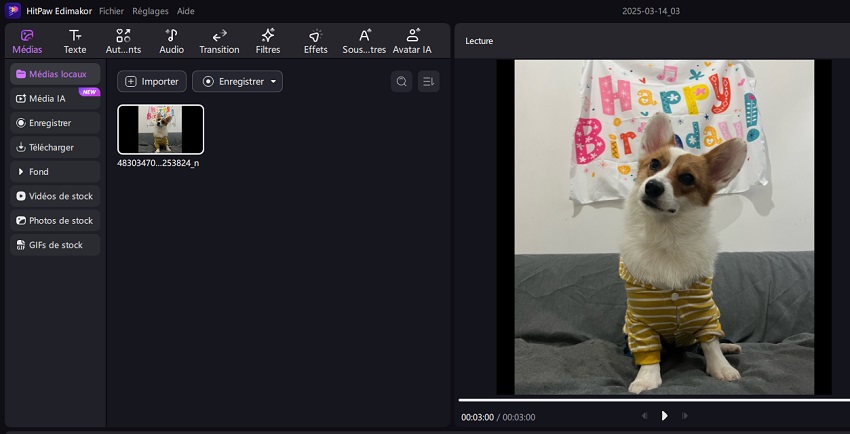Click the current time 00:03:00 readout
Image resolution: width=850 pixels, height=434 pixels.
477,417
